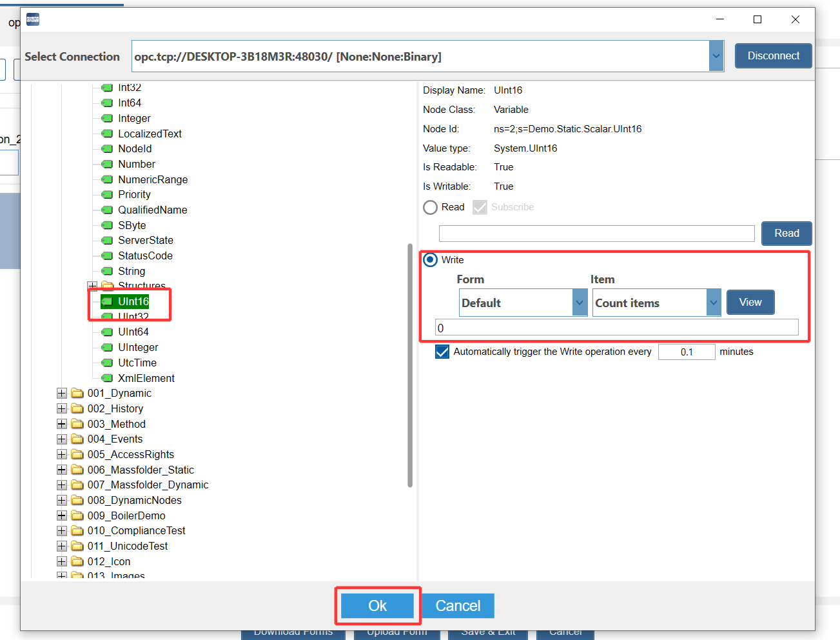Click the write value input field
The width and height of the screenshot is (840, 640).
coord(616,328)
